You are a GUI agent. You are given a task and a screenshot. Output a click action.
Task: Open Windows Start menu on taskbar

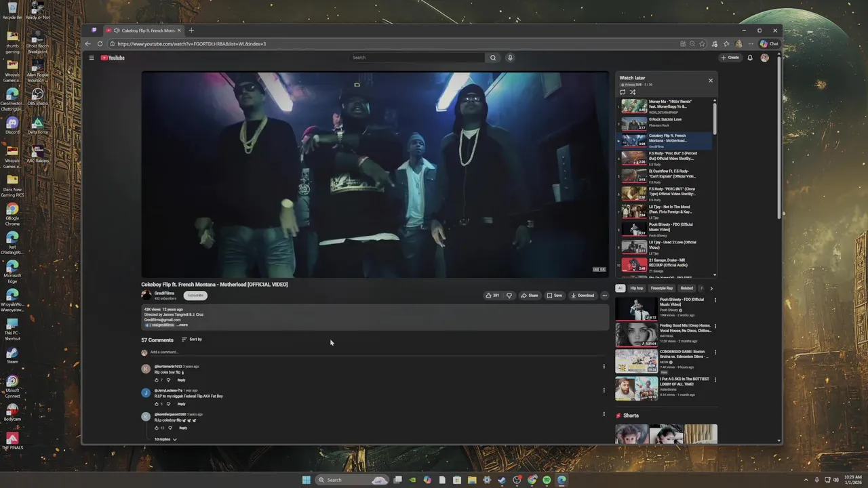306,480
